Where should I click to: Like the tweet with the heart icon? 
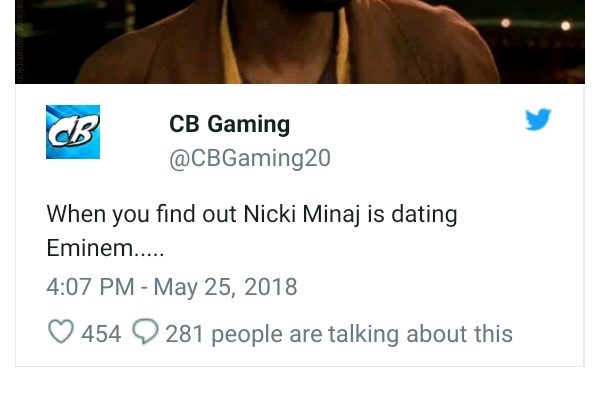60,331
